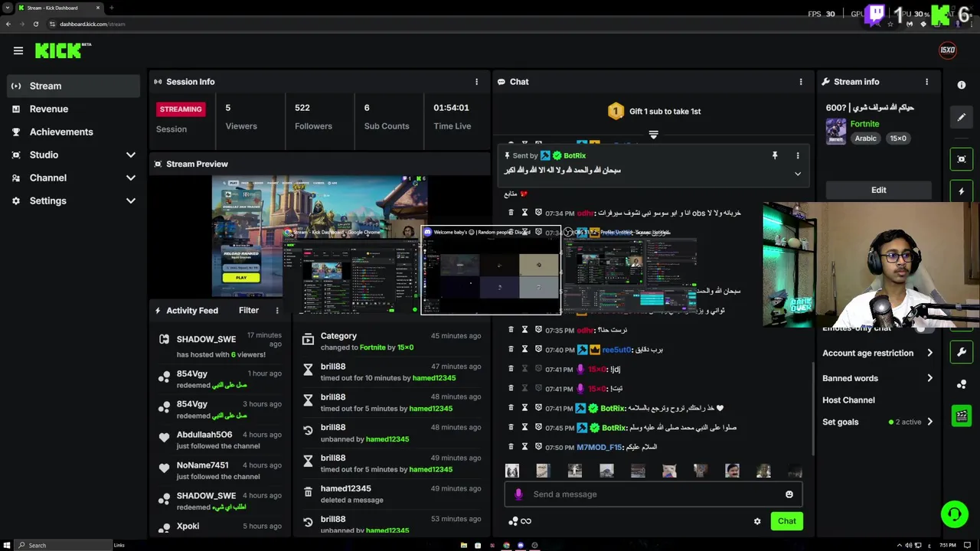Click the Gift 1 sub to take 1st banner
This screenshot has width=980, height=551.
(x=654, y=112)
